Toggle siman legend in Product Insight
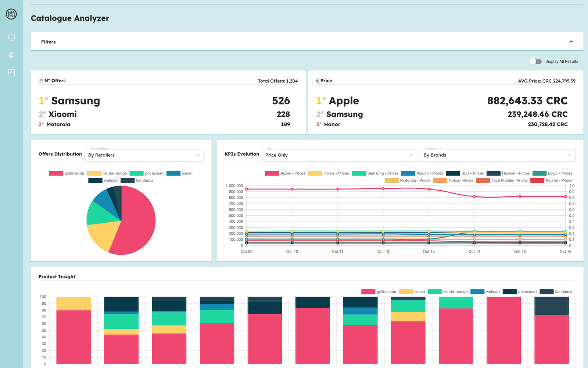Viewport: 588px width, 368px height. click(412, 292)
